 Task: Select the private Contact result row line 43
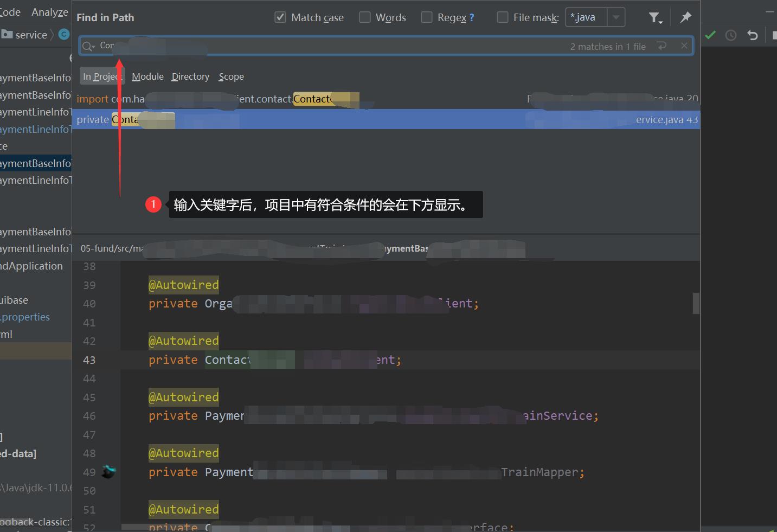click(x=386, y=119)
